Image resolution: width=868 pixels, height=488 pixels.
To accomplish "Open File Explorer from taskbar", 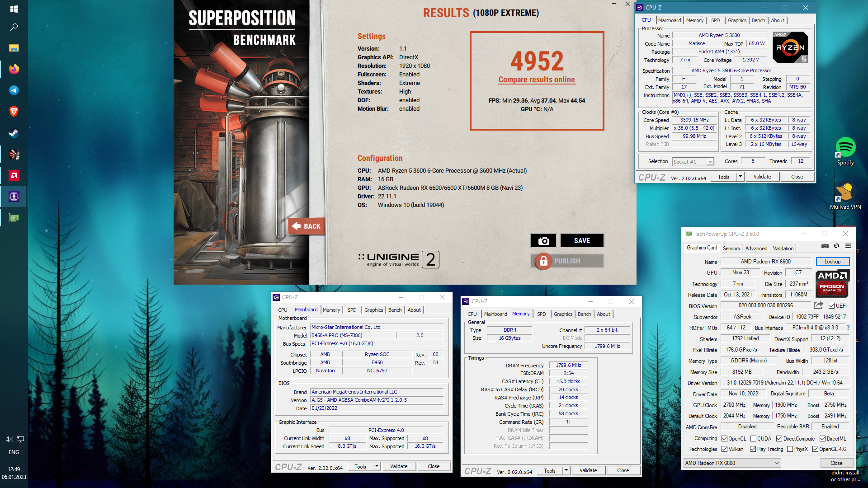I will pos(14,48).
